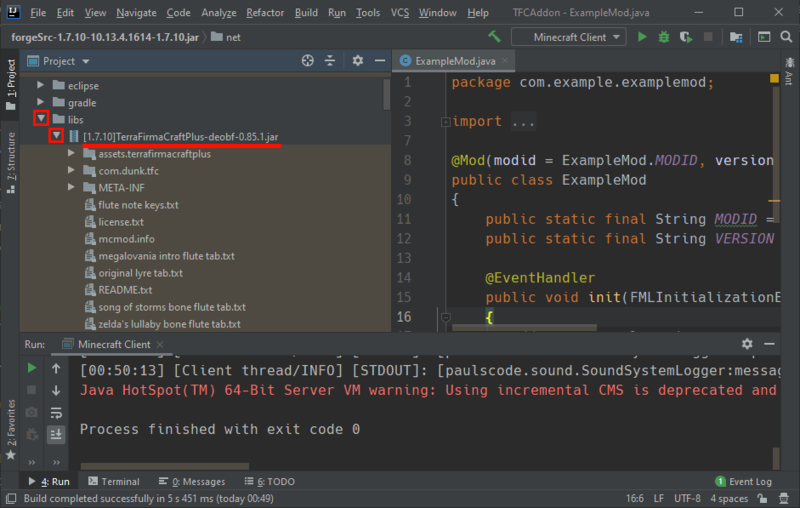The height and width of the screenshot is (508, 800).
Task: Expand assets.terrafirmacraftplus package
Action: tap(71, 154)
